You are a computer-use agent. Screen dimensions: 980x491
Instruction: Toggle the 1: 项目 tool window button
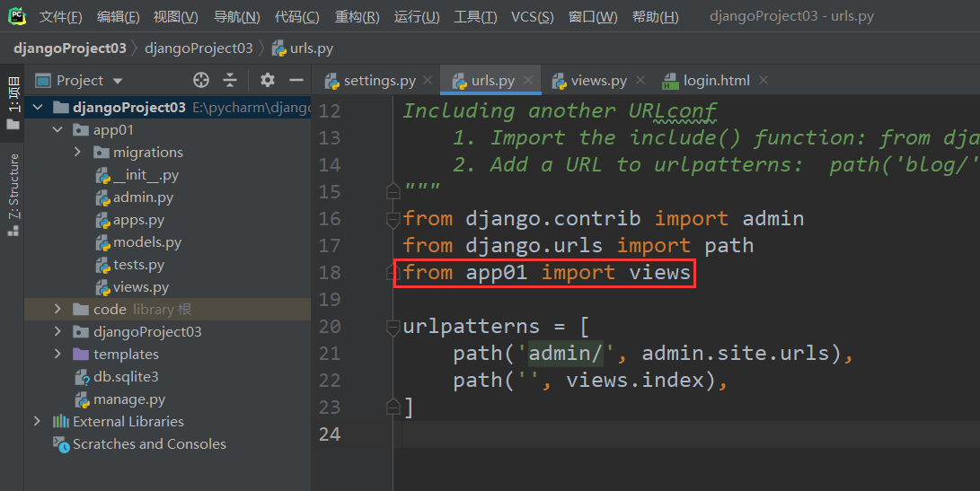point(13,102)
